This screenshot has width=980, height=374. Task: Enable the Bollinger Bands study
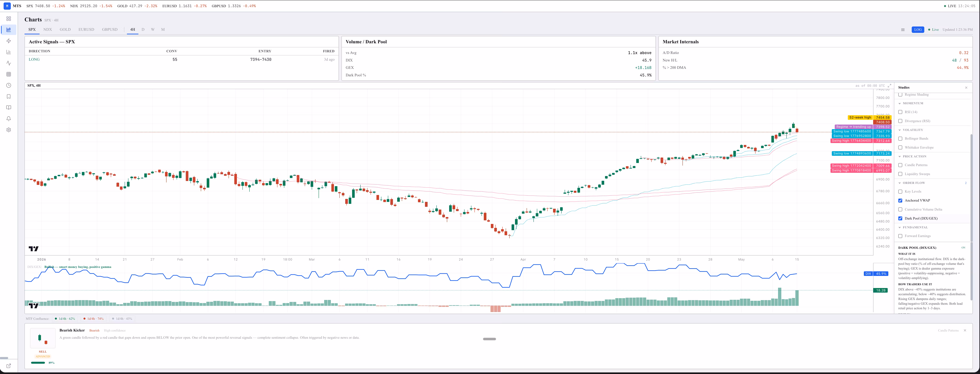click(x=900, y=138)
